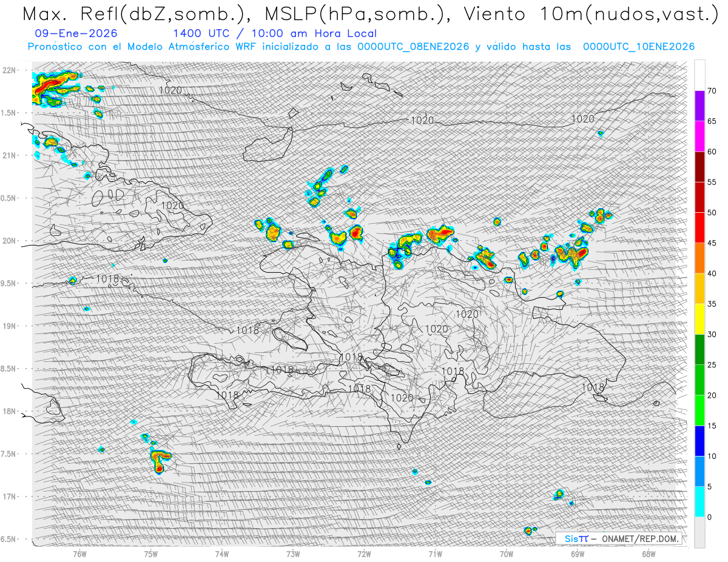
Task: Click the "19N" latitude axis label
Action: tap(10, 326)
